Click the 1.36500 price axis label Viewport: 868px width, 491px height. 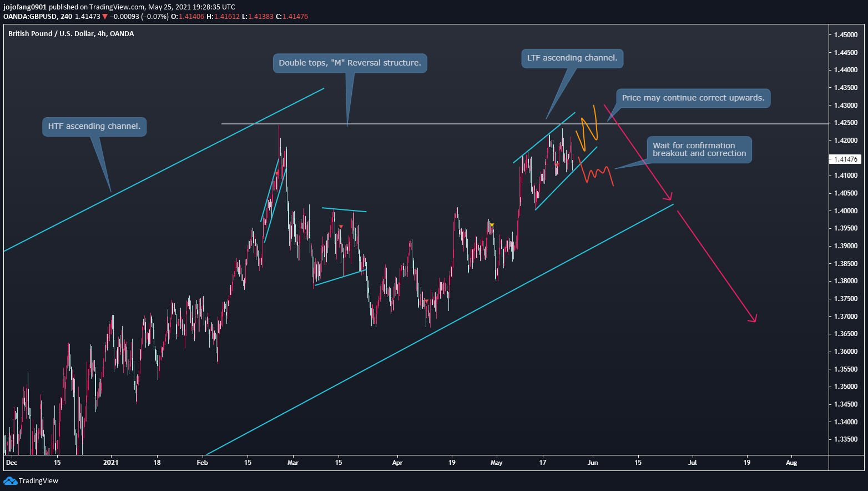[845, 334]
